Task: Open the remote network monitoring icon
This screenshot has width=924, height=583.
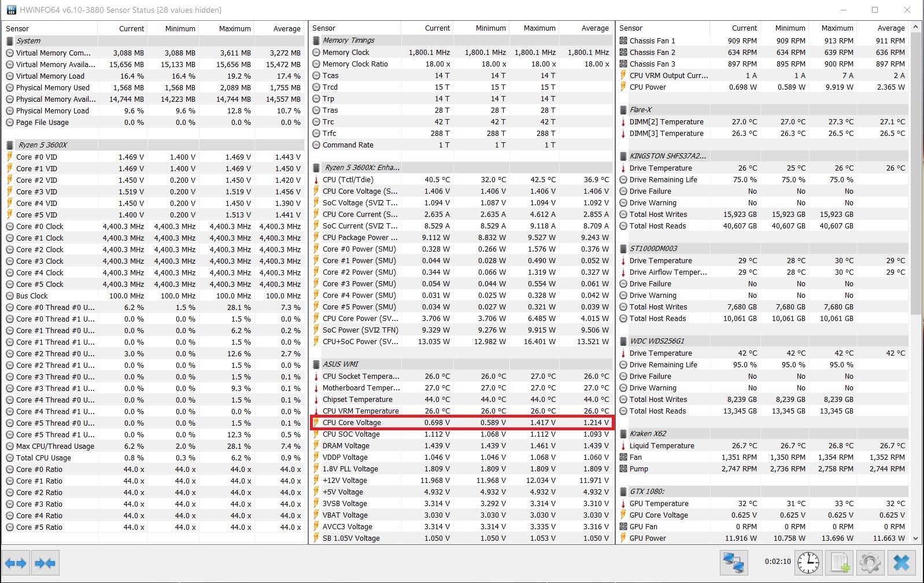Action: click(733, 563)
